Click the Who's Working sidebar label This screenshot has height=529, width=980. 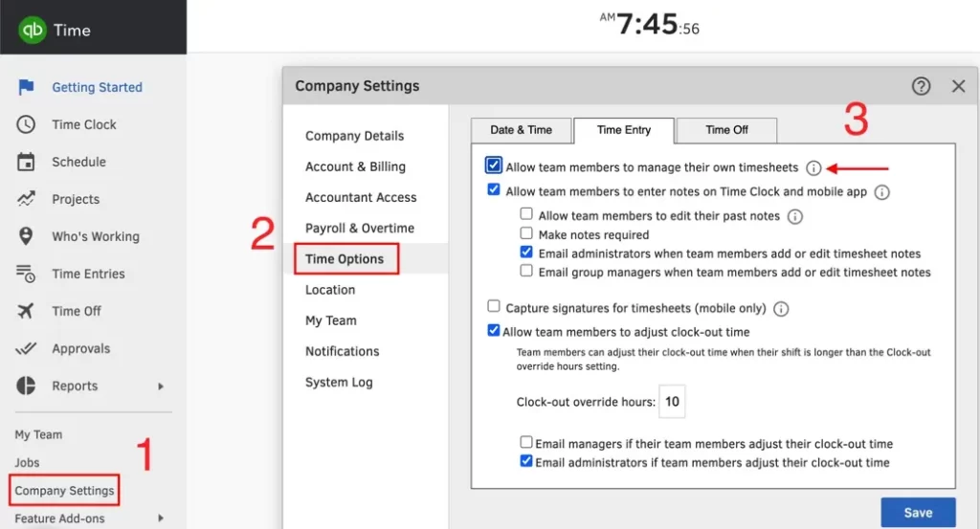tap(96, 236)
